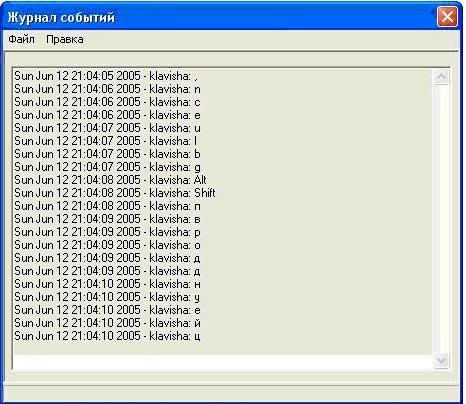
Task: Select the log entry with key н
Action: pyautogui.click(x=107, y=284)
